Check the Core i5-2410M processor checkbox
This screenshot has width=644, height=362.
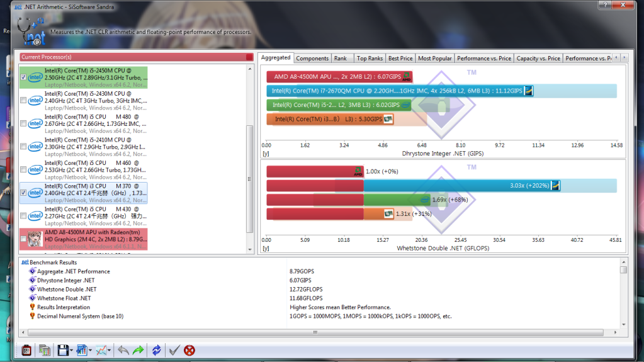tap(23, 146)
